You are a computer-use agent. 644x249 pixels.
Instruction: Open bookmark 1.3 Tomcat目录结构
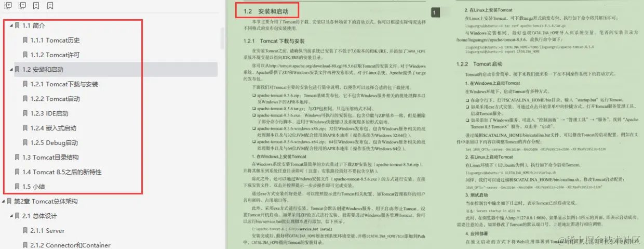point(50,157)
